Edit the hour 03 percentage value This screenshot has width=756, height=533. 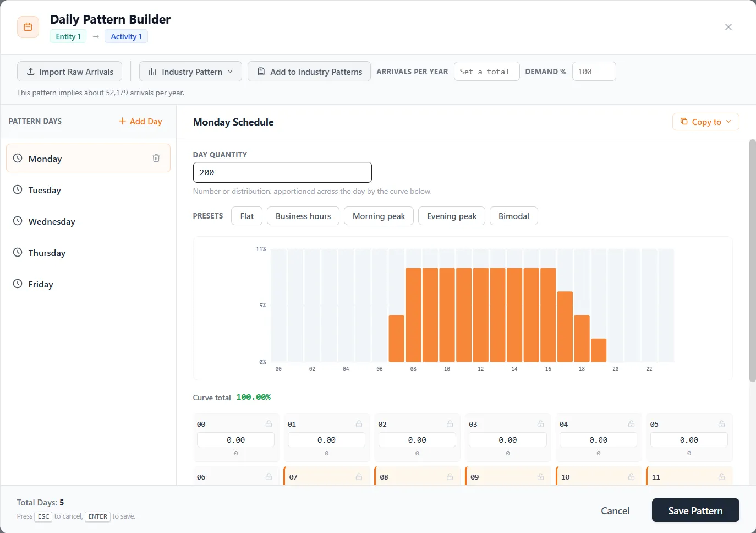(507, 440)
